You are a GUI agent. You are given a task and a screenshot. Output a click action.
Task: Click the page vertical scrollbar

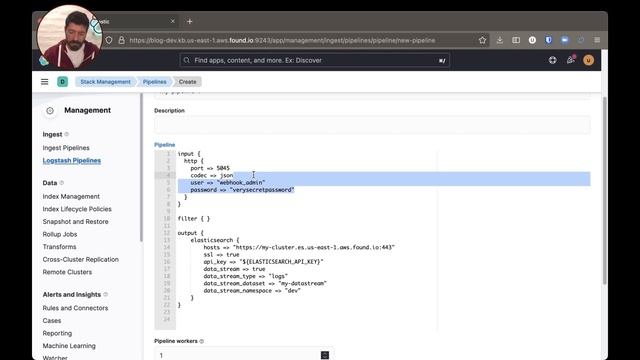click(x=604, y=191)
